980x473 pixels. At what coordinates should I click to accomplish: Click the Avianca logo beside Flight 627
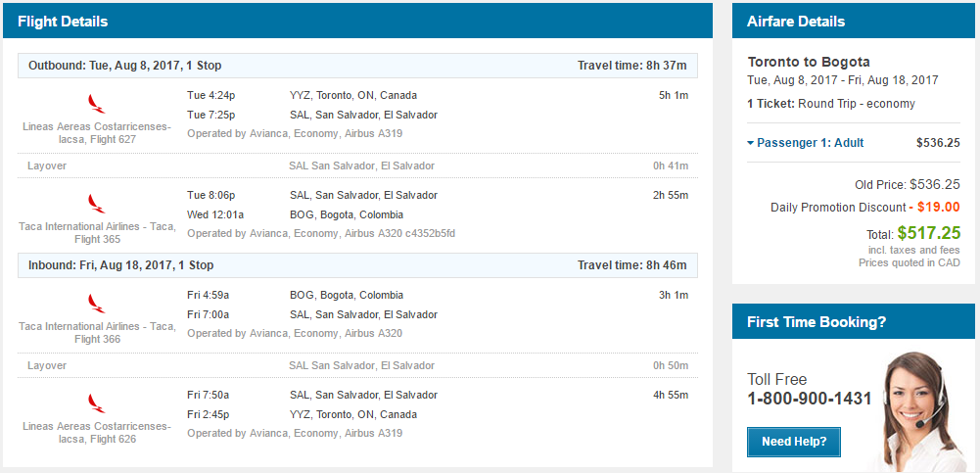click(96, 104)
